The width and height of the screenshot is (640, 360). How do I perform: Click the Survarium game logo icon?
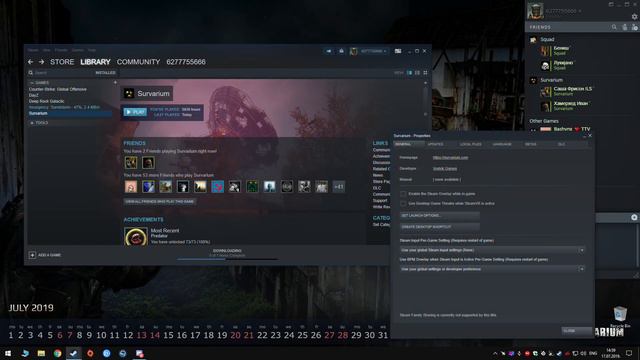pos(129,93)
